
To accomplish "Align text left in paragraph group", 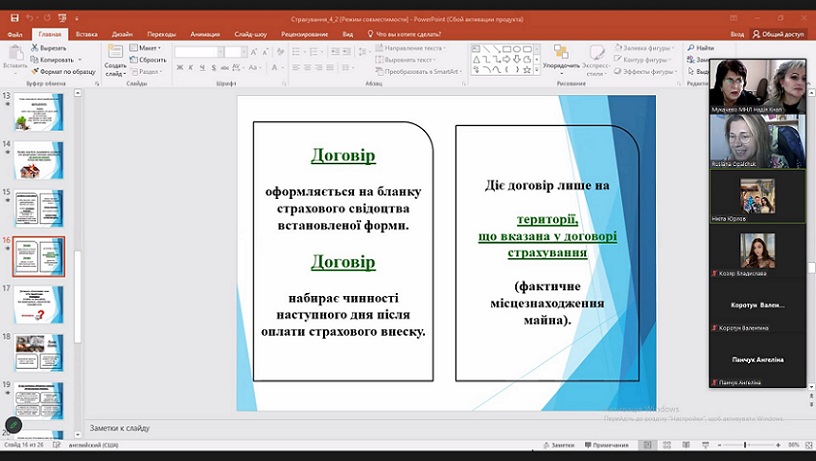I will (296, 68).
